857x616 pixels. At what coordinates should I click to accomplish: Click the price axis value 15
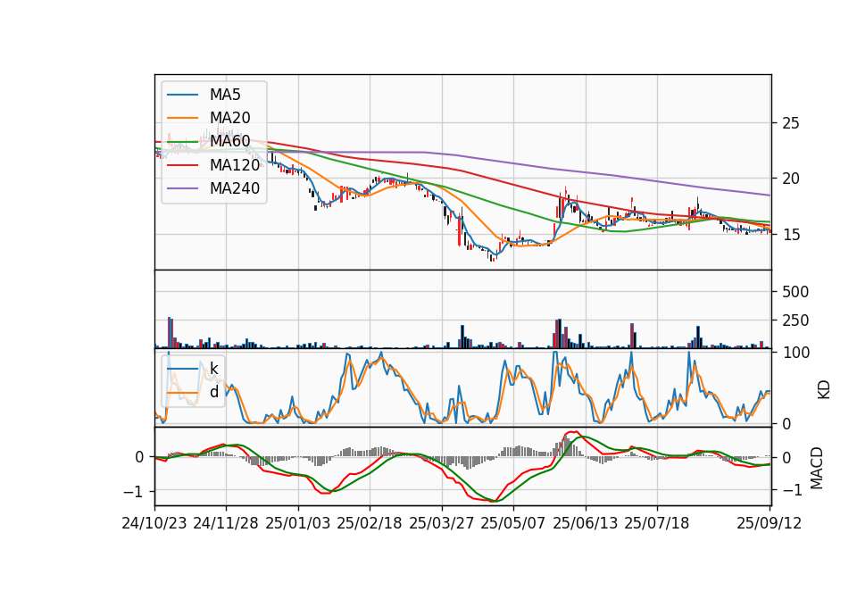(x=791, y=235)
